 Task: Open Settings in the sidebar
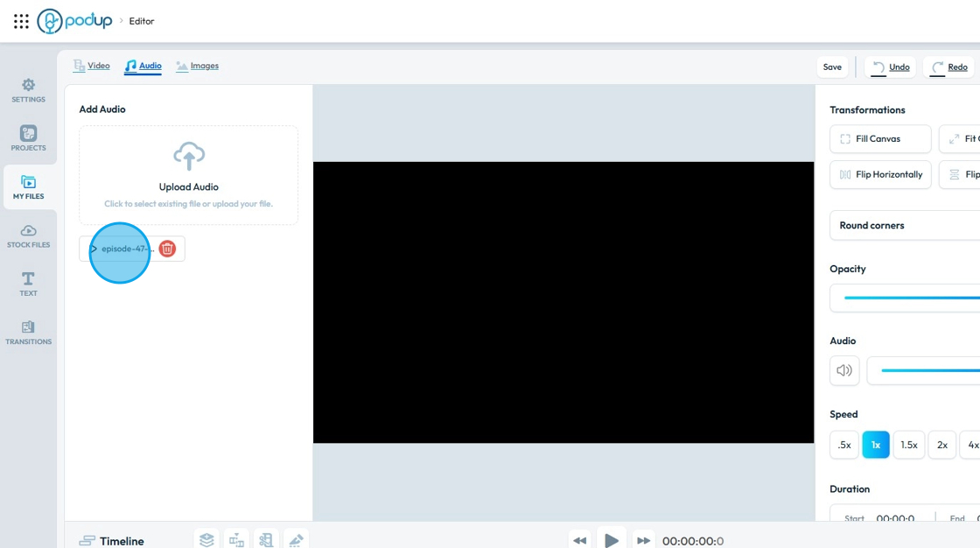click(28, 91)
